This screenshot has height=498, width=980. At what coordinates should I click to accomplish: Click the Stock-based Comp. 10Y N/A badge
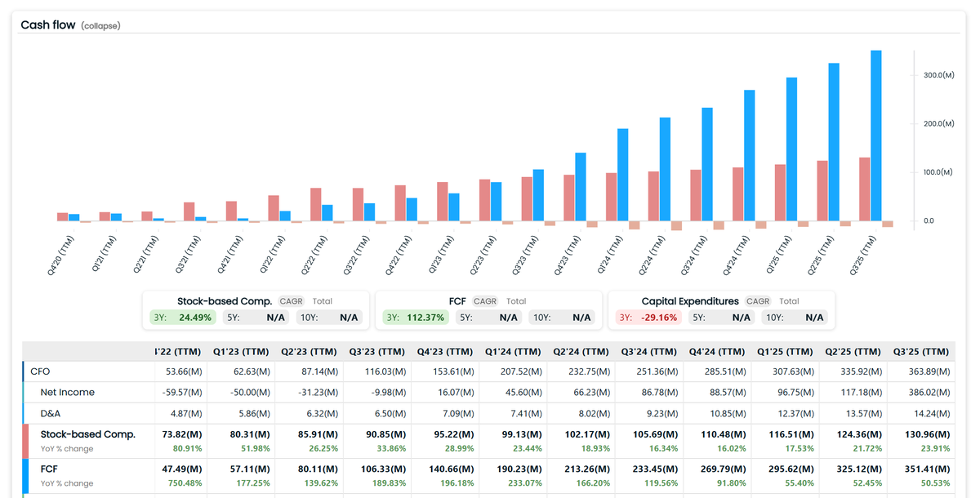point(329,318)
